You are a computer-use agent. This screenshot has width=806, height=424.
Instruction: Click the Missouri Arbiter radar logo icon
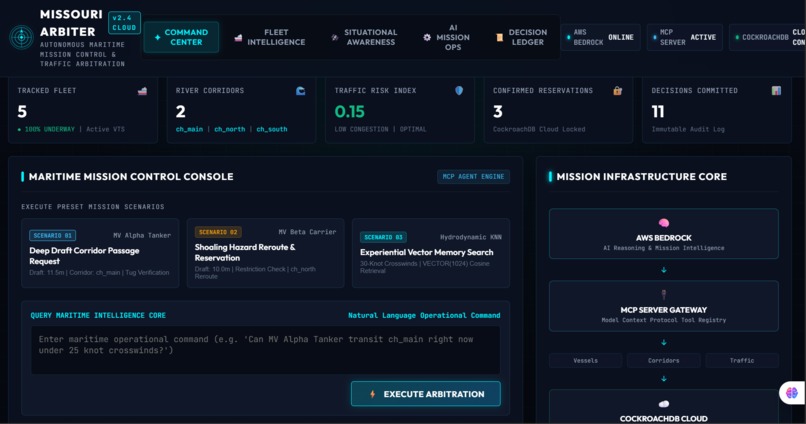coord(22,37)
